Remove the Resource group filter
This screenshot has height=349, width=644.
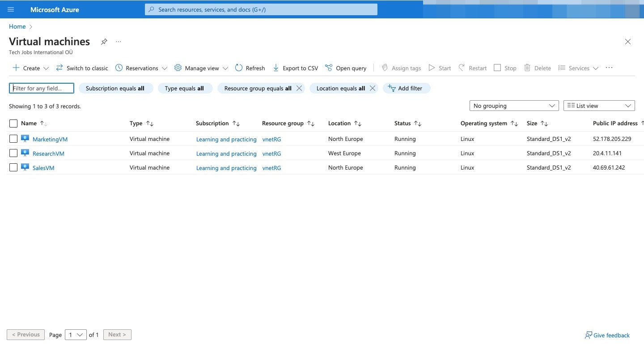pos(299,88)
